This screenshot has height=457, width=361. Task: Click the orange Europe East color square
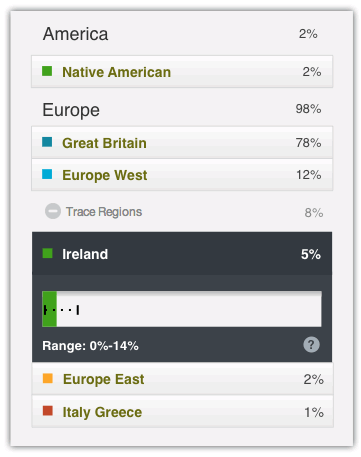tap(48, 378)
